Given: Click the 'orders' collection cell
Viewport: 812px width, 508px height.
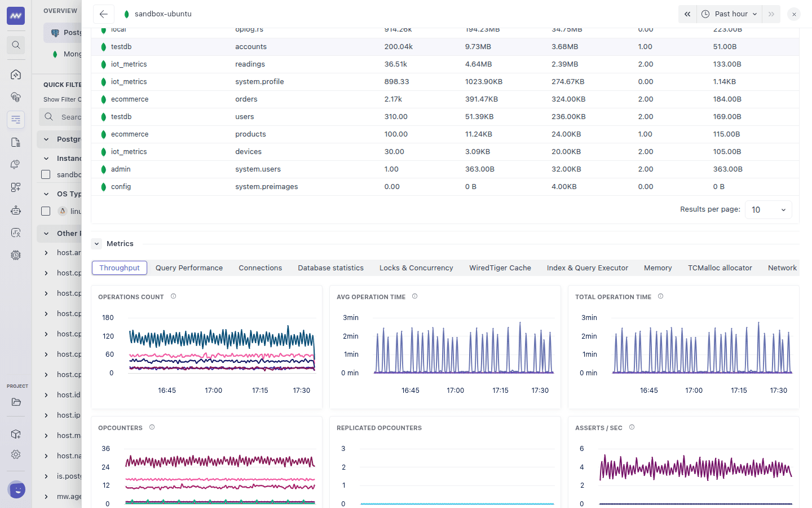Looking at the screenshot, I should (246, 99).
